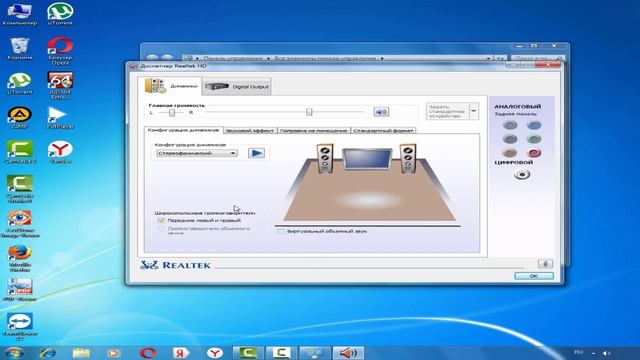Launch the Браузер Opera desktop shortcut

(60, 51)
